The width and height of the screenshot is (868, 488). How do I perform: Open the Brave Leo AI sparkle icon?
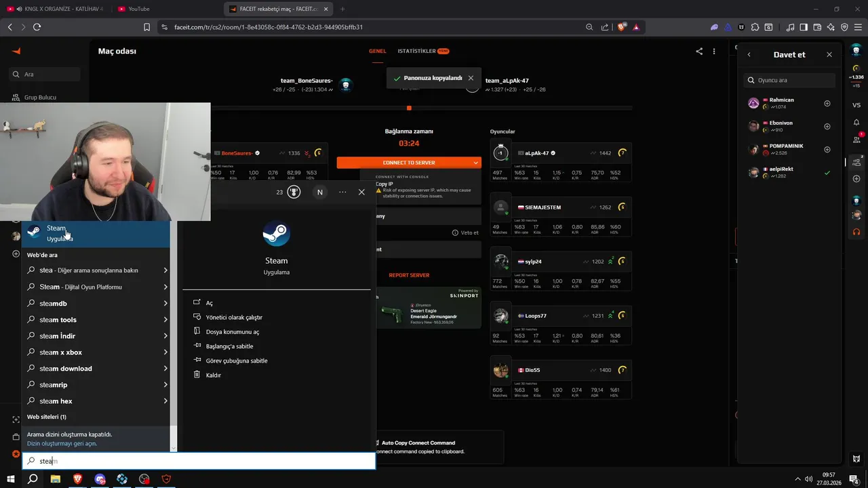[x=831, y=27]
